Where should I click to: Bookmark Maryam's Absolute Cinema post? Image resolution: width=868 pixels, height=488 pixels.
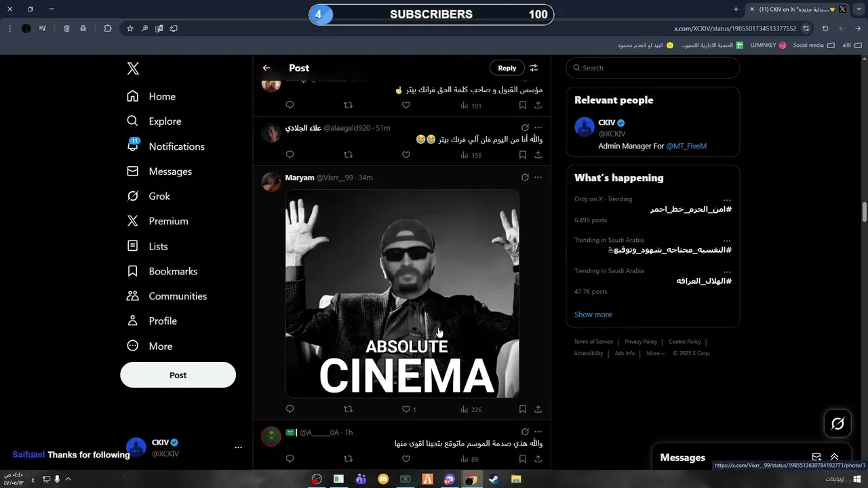522,409
